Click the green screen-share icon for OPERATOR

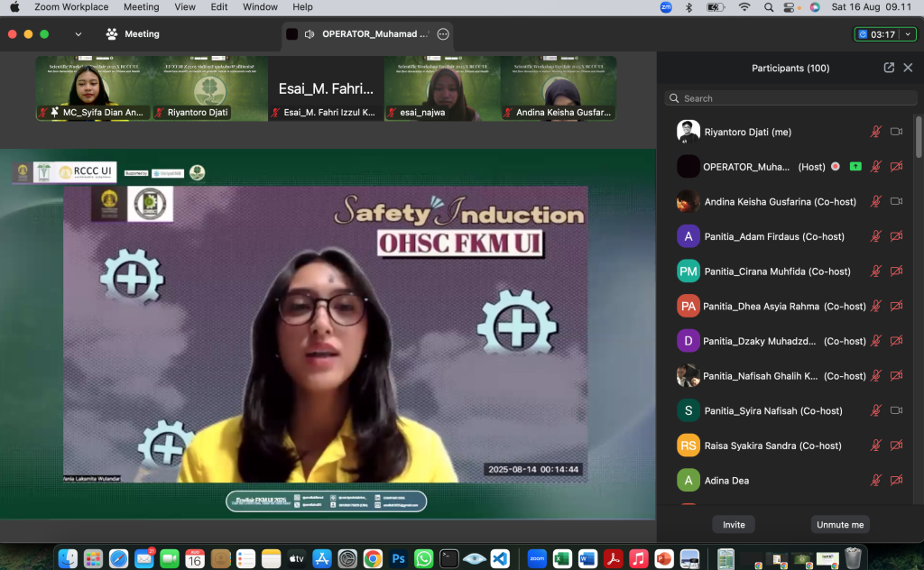click(x=855, y=167)
